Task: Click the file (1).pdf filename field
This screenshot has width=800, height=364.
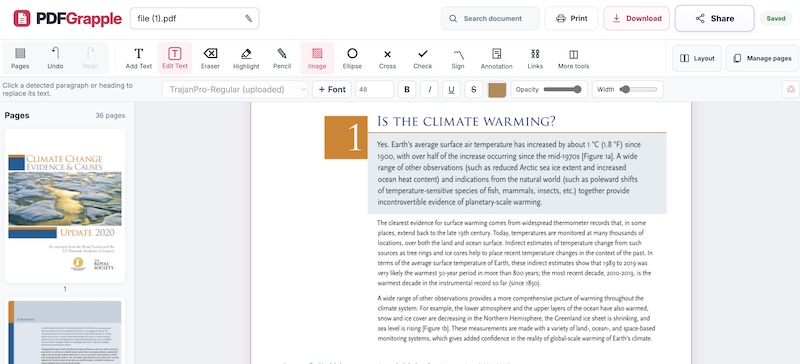Action: click(194, 18)
